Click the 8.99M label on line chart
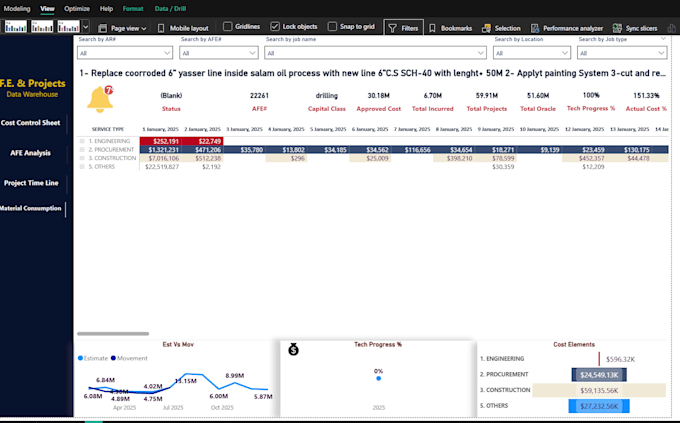The height and width of the screenshot is (423, 680). [x=235, y=375]
